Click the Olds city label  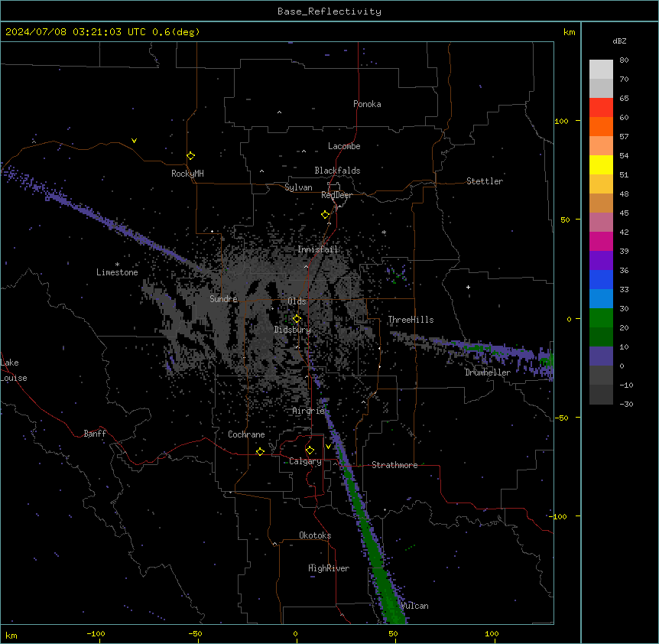(297, 301)
